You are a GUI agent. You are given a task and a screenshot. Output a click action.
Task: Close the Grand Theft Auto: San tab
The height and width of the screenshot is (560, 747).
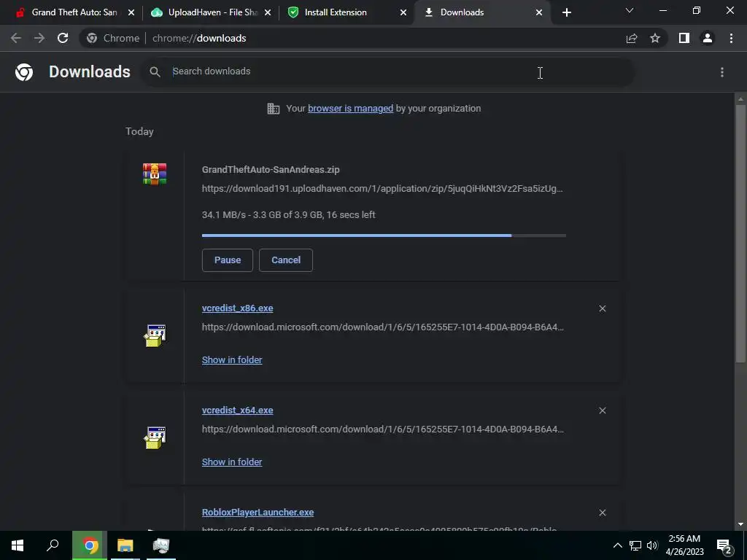coord(131,12)
